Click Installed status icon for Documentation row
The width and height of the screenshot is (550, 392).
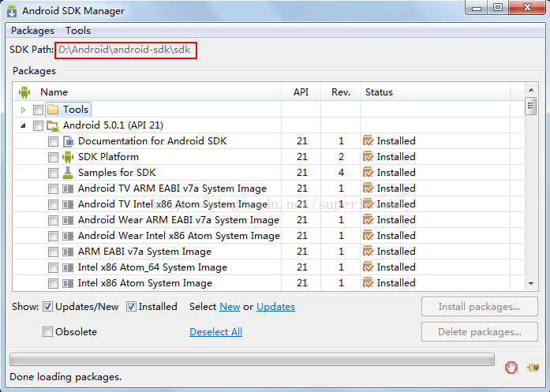(368, 141)
